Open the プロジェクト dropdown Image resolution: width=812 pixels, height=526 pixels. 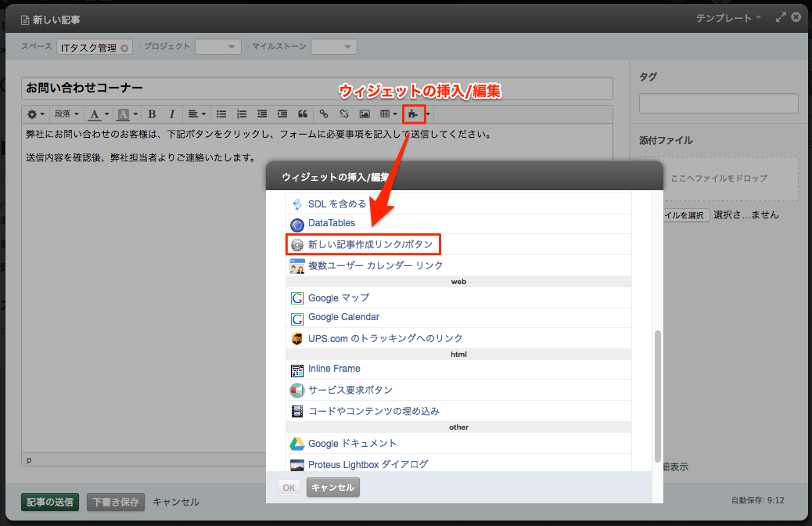[218, 47]
